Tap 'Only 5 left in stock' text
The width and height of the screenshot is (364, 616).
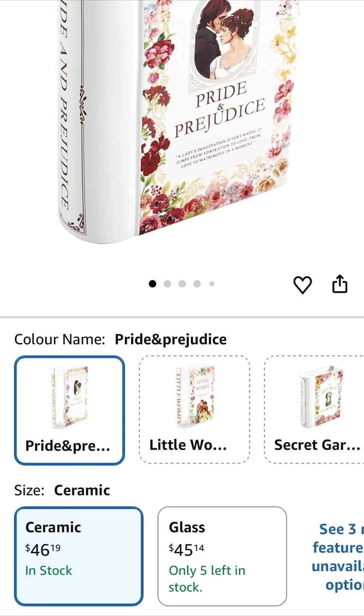coord(207,579)
